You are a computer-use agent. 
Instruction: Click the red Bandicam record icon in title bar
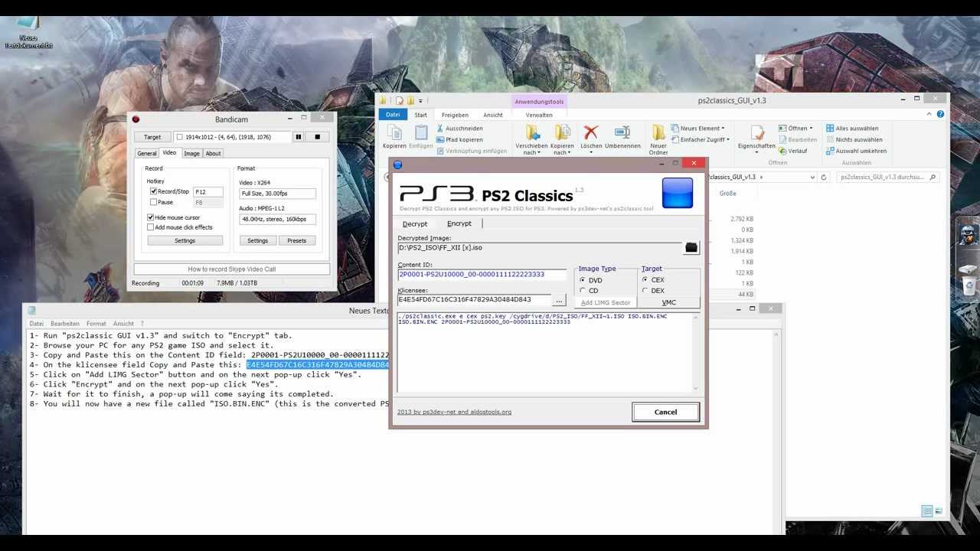[136, 119]
